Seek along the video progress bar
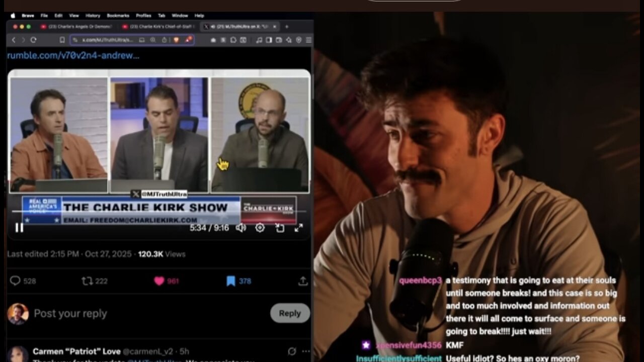This screenshot has width=644, height=362. point(158,211)
